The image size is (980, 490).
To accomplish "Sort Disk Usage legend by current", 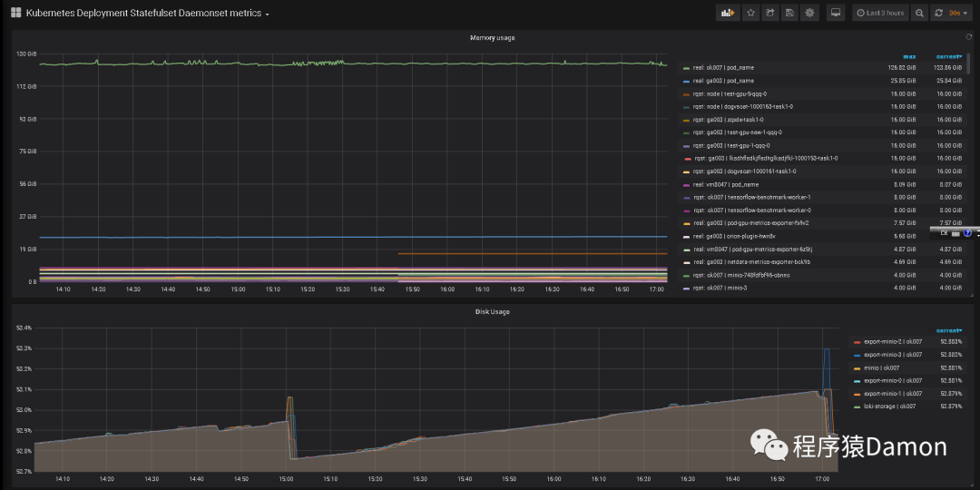I will point(949,330).
